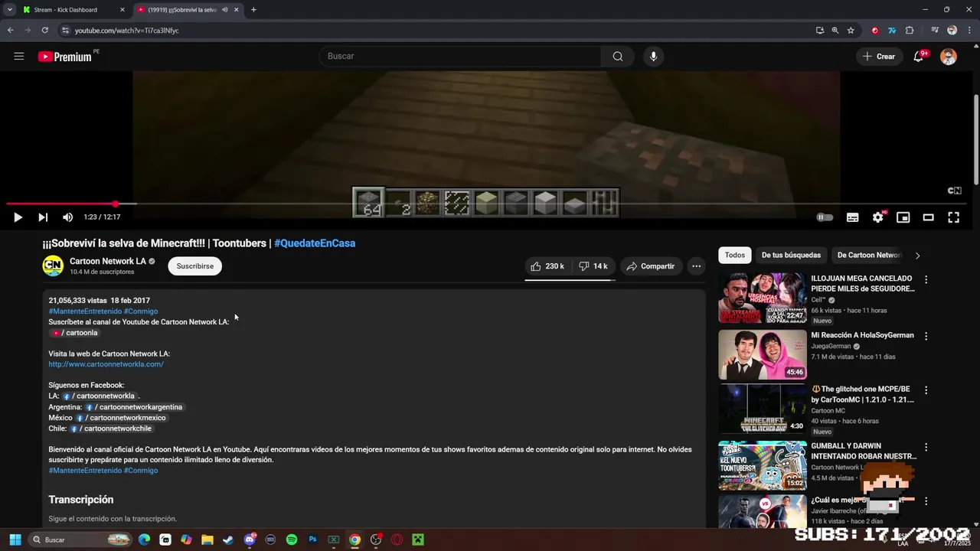Screen dimensions: 980x551
Task: Go to YouTube Premium home logo
Action: [x=64, y=57]
